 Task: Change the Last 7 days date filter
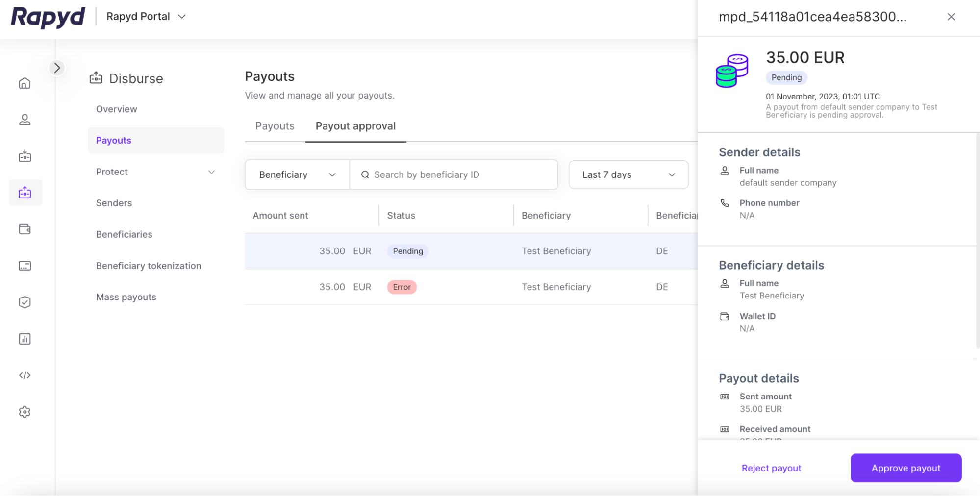click(x=628, y=174)
